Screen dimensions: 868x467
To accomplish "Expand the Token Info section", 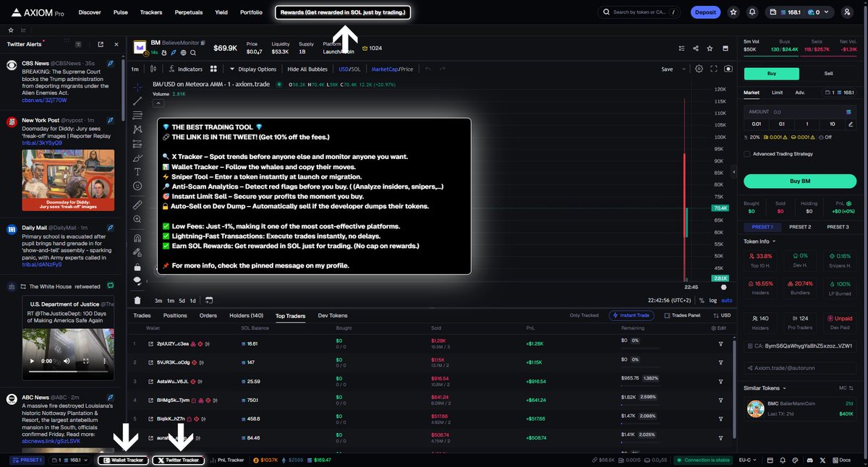I will tap(759, 241).
